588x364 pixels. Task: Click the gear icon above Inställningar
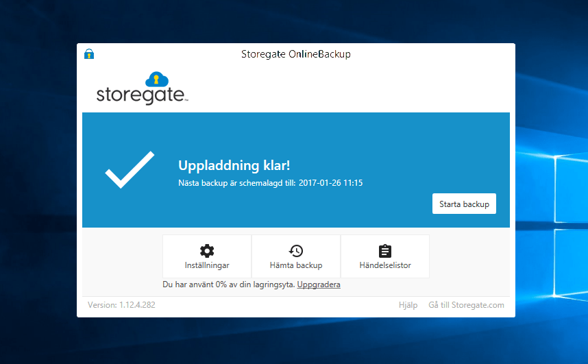(207, 251)
